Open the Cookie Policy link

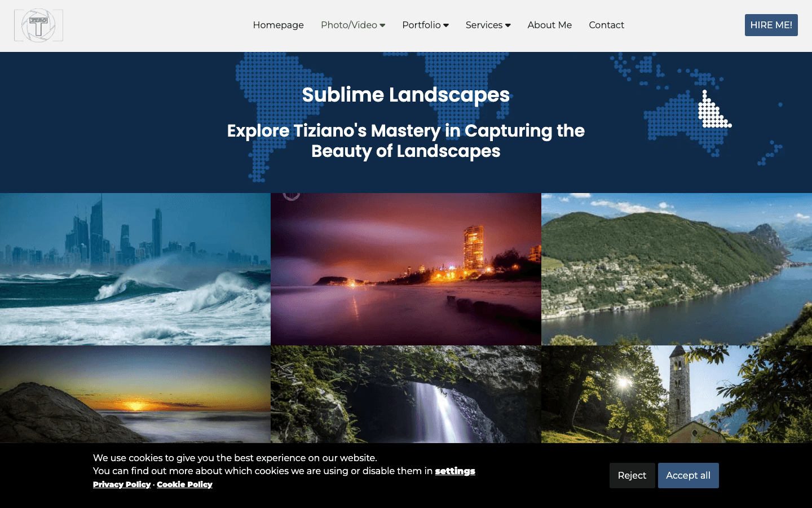click(x=184, y=484)
